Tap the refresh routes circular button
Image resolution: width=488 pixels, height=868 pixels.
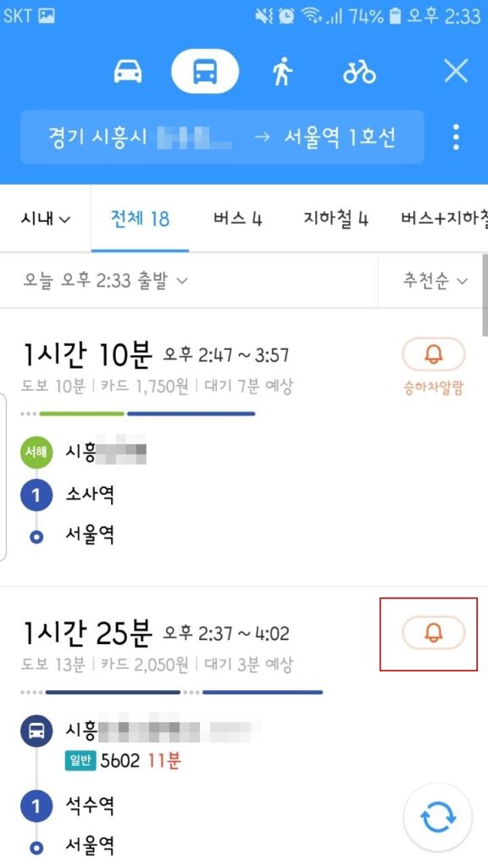[x=438, y=816]
